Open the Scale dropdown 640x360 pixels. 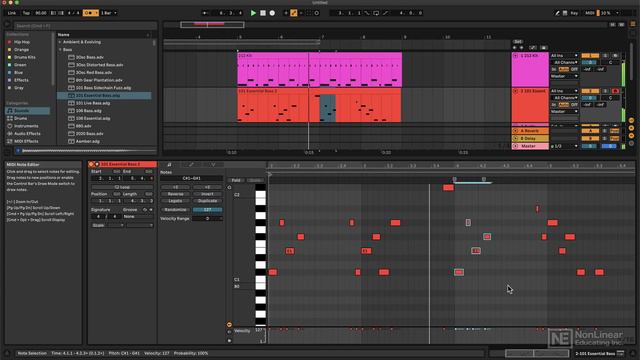pos(107,225)
